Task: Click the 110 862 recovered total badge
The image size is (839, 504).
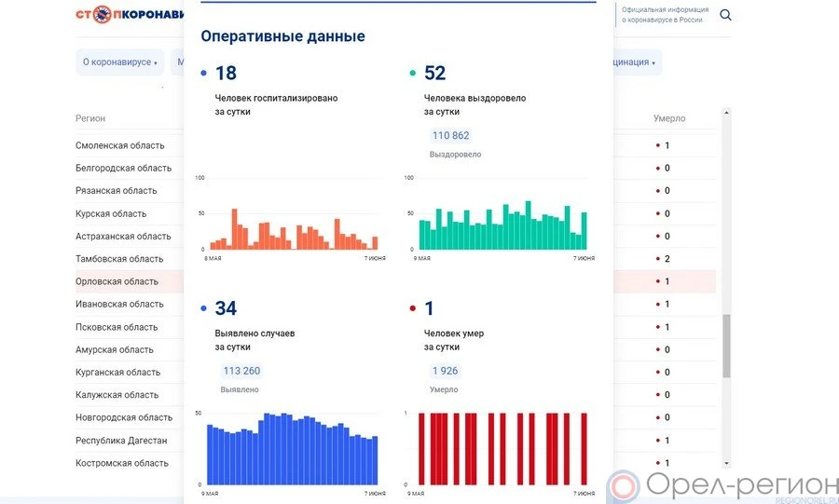Action: click(450, 136)
